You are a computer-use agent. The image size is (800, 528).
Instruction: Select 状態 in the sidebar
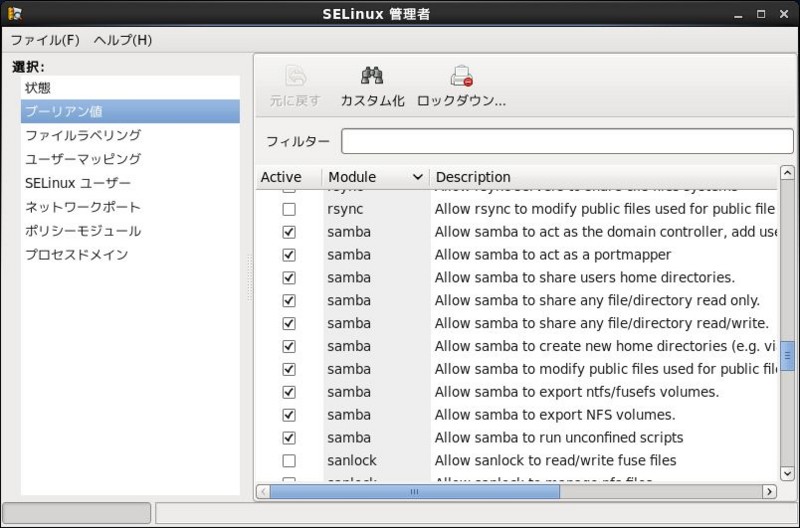[x=130, y=88]
